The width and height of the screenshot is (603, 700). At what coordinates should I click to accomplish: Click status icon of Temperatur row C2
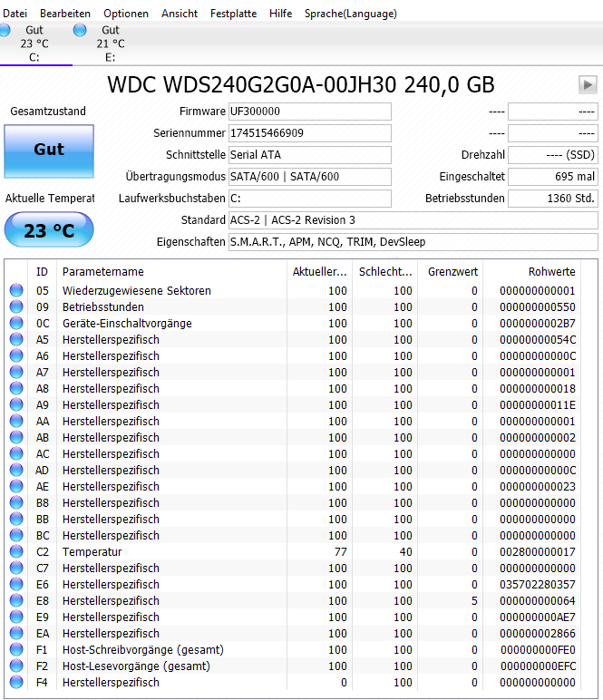(x=16, y=551)
